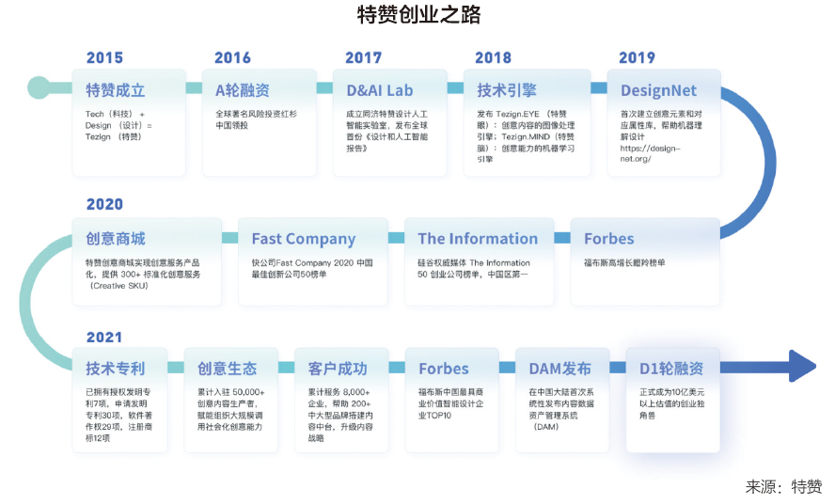The width and height of the screenshot is (835, 504).
Task: Click the 内容数据资产管理系统 (DAM) description
Action: (x=560, y=409)
